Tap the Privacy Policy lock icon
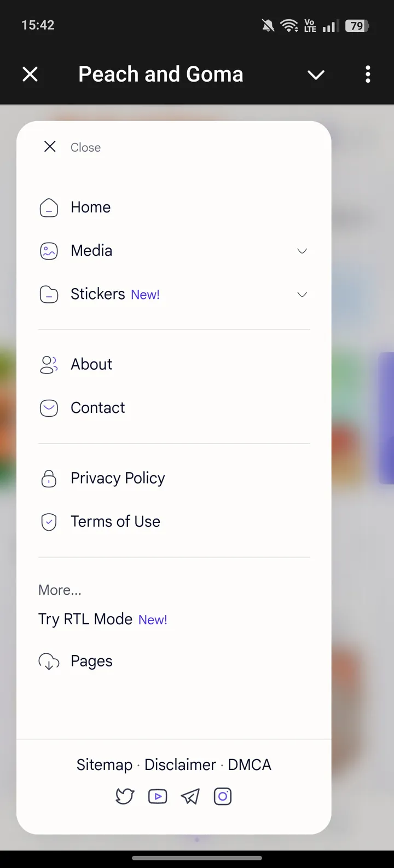 click(49, 478)
